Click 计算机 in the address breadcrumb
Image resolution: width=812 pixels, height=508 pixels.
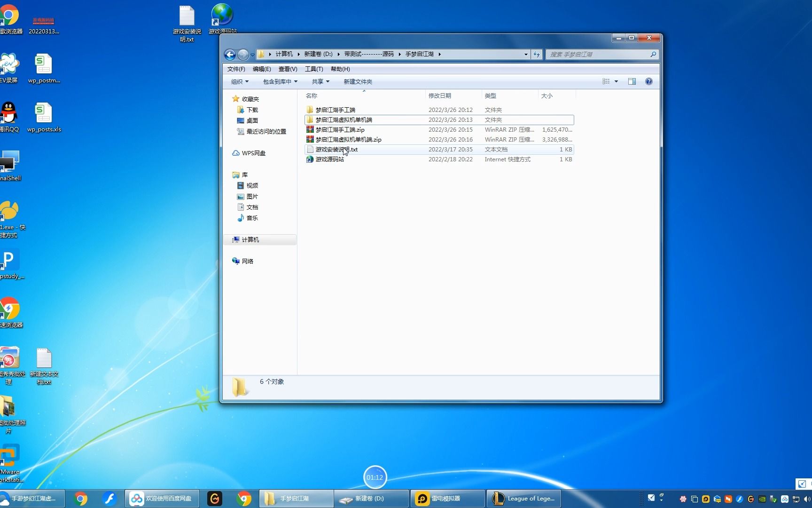tap(284, 55)
